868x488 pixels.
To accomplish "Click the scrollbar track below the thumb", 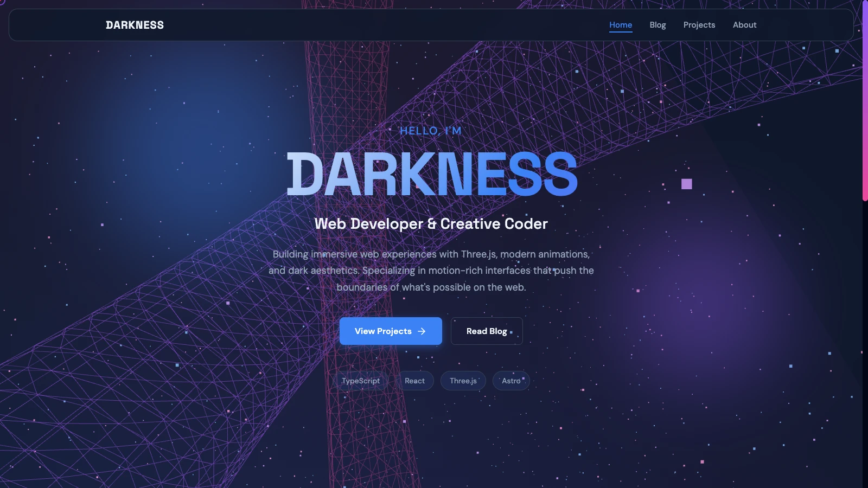I will tap(865, 345).
